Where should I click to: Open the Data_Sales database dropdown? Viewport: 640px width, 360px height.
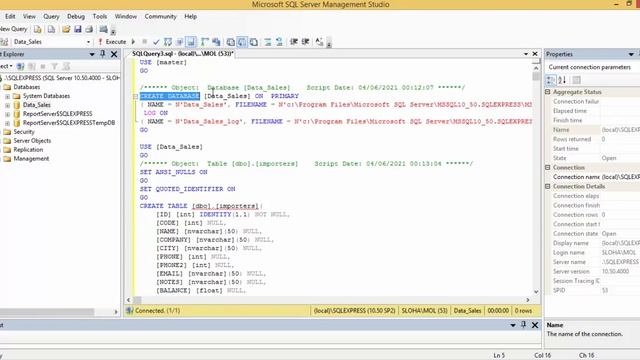tap(88, 42)
